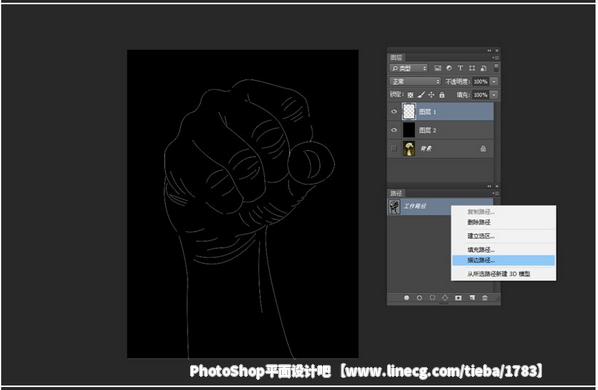598x390 pixels.
Task: Click the adjustment layer filter icon
Action: click(x=449, y=68)
